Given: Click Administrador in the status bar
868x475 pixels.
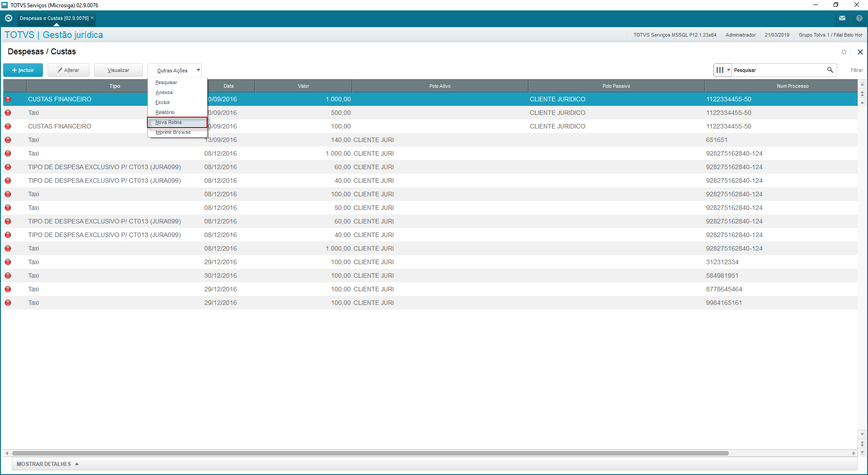Looking at the screenshot, I should 741,35.
